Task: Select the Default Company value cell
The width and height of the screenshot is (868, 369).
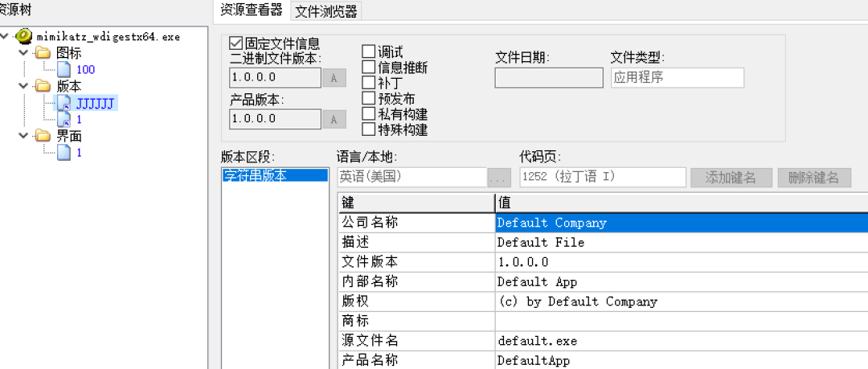Action: click(682, 223)
